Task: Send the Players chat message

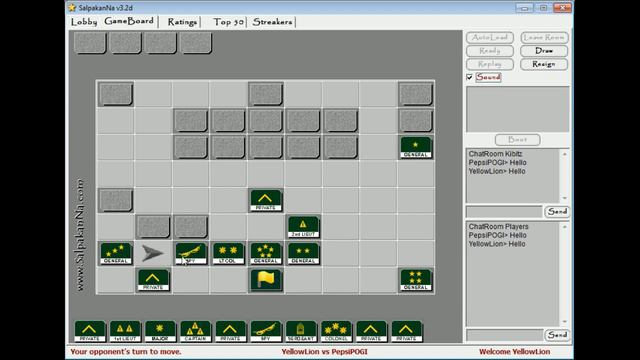Action: coord(557,335)
